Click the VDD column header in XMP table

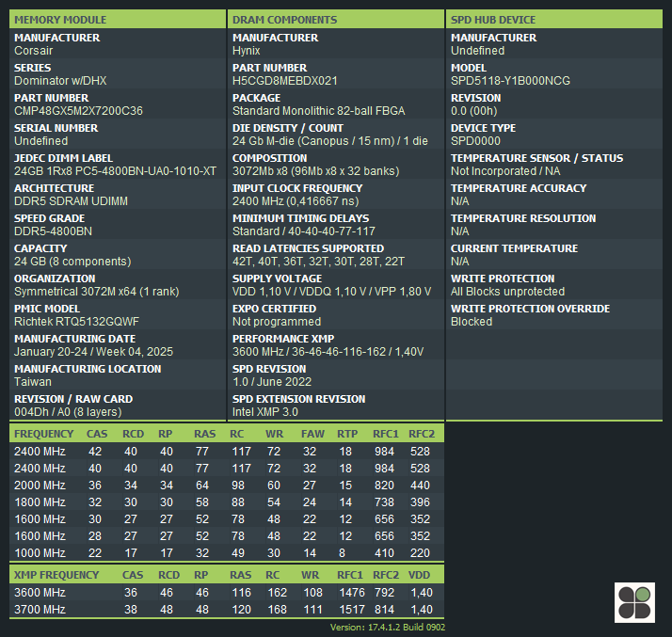pos(419,575)
